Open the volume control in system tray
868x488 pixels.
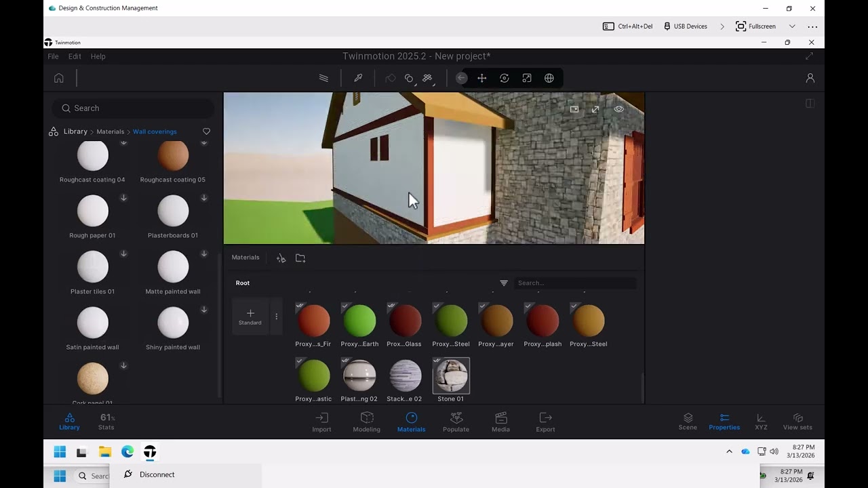point(774,451)
